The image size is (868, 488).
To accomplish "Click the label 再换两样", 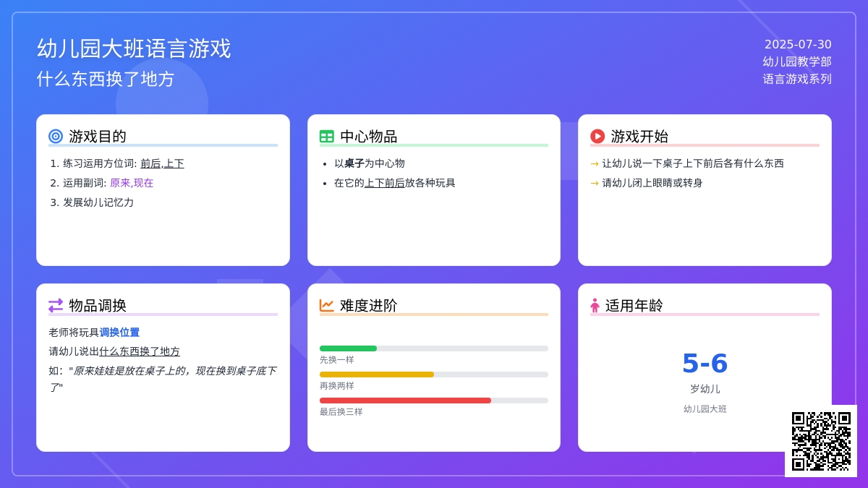I will pos(337,385).
